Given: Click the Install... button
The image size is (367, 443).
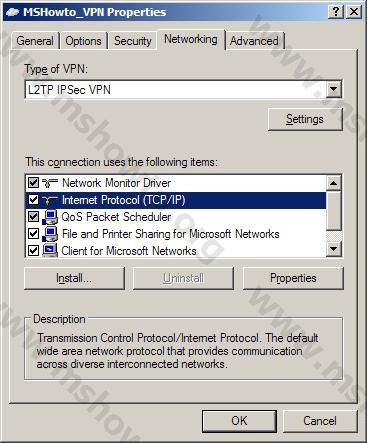Looking at the screenshot, I should (x=74, y=278).
